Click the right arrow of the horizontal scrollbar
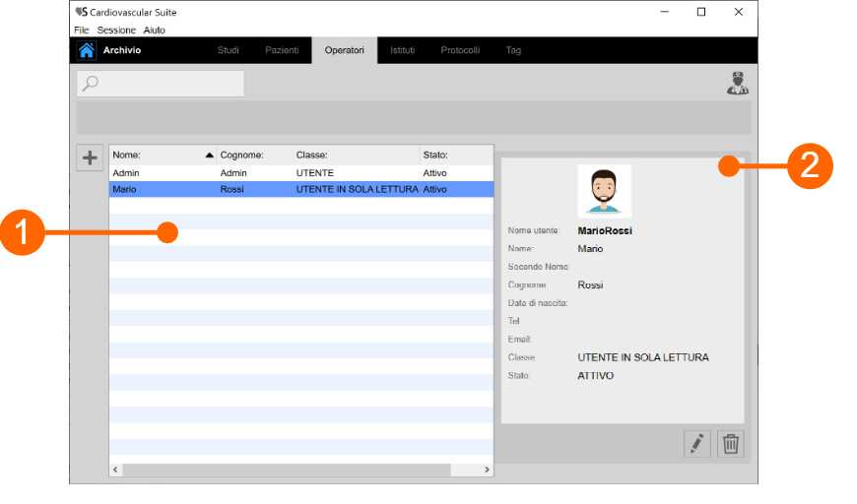Screen dimensions: 857x504 pyautogui.click(x=487, y=471)
